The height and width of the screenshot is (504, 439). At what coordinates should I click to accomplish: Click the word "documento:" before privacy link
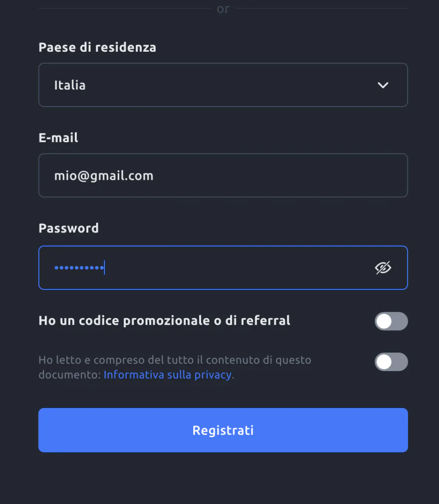point(69,375)
